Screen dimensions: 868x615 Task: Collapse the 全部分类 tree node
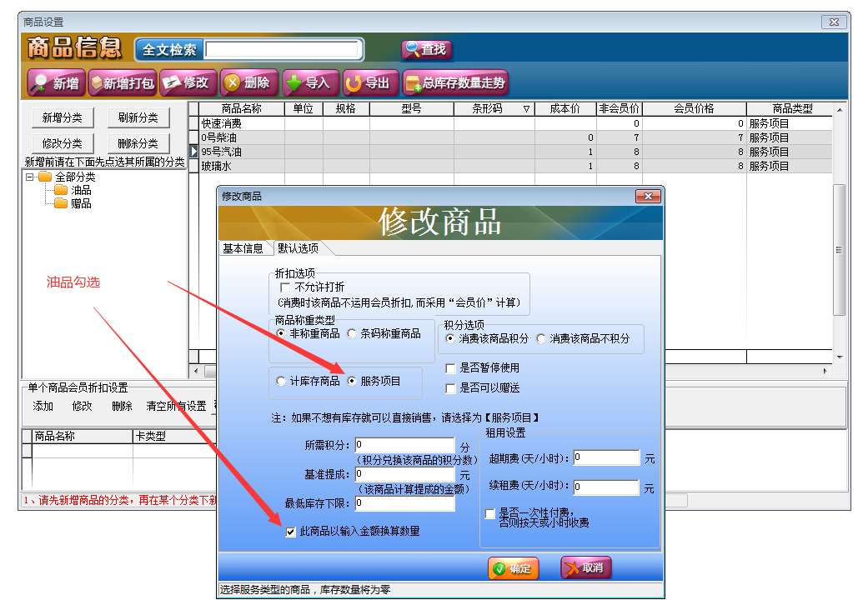click(30, 177)
